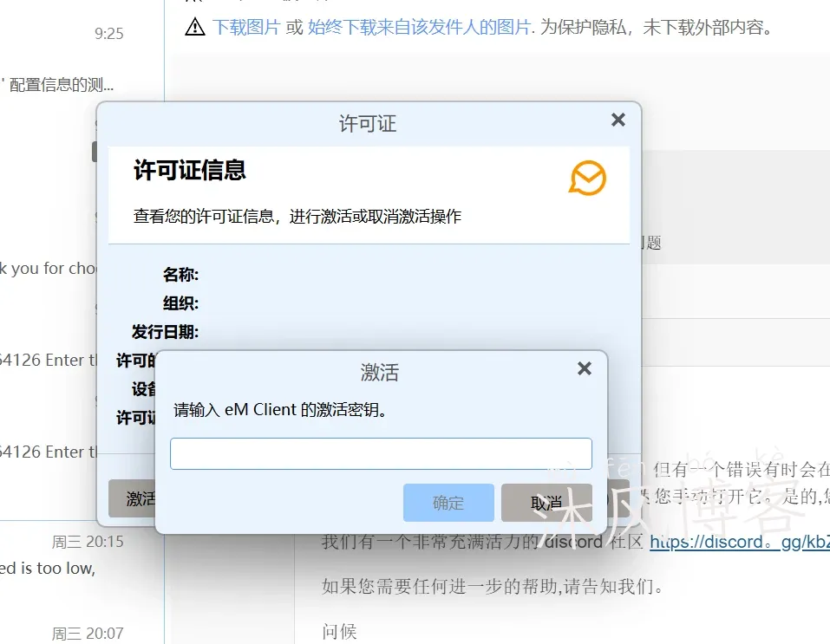Close the 激活 activation dialog
830x644 pixels.
coord(585,368)
